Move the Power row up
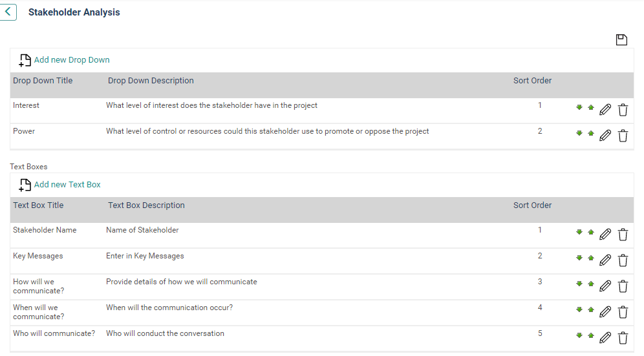 [591, 134]
